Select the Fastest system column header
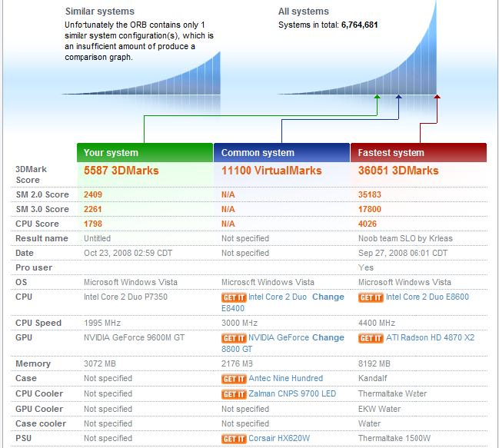The image size is (499, 448). click(418, 153)
